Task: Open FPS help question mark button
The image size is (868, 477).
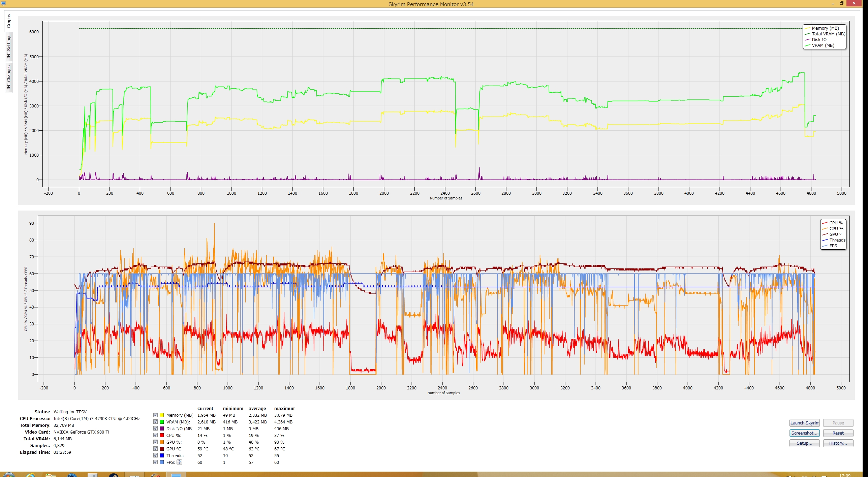Action: tap(180, 462)
